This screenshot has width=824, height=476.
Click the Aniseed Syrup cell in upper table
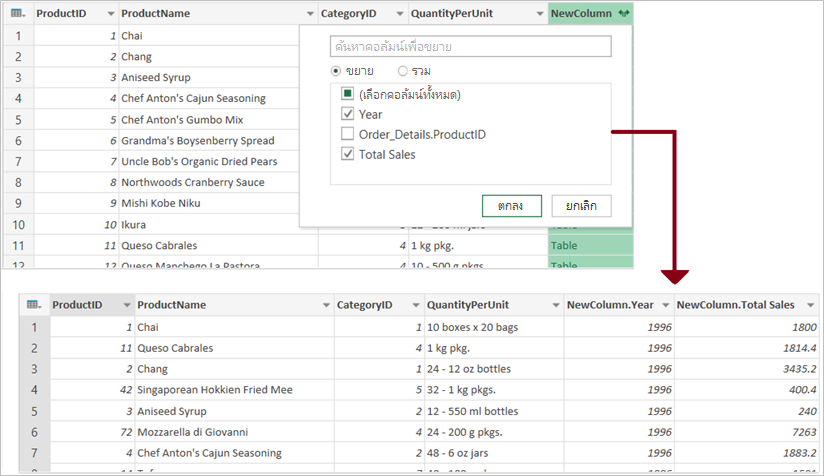[209, 78]
